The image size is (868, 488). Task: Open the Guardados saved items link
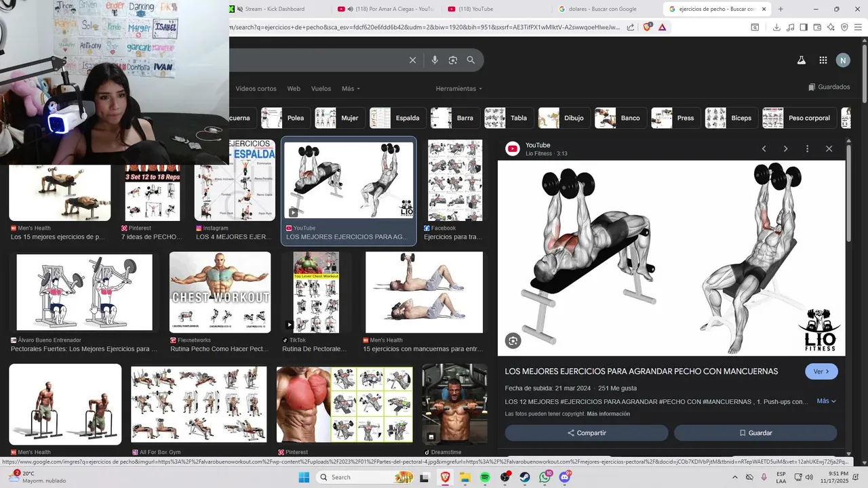(x=829, y=87)
